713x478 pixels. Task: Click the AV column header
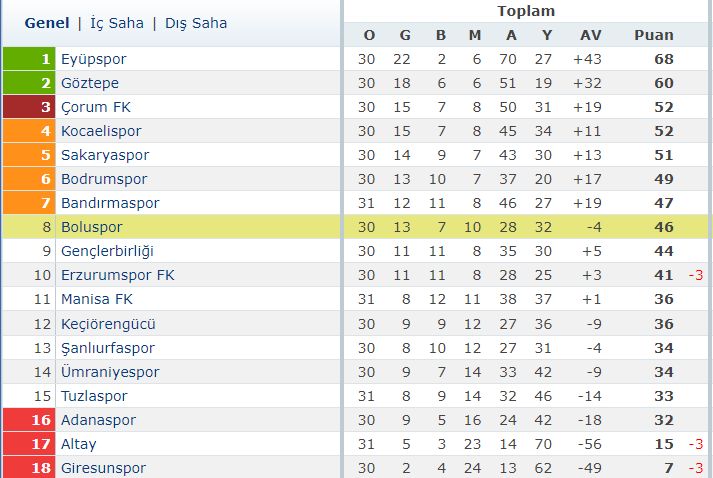[x=591, y=35]
